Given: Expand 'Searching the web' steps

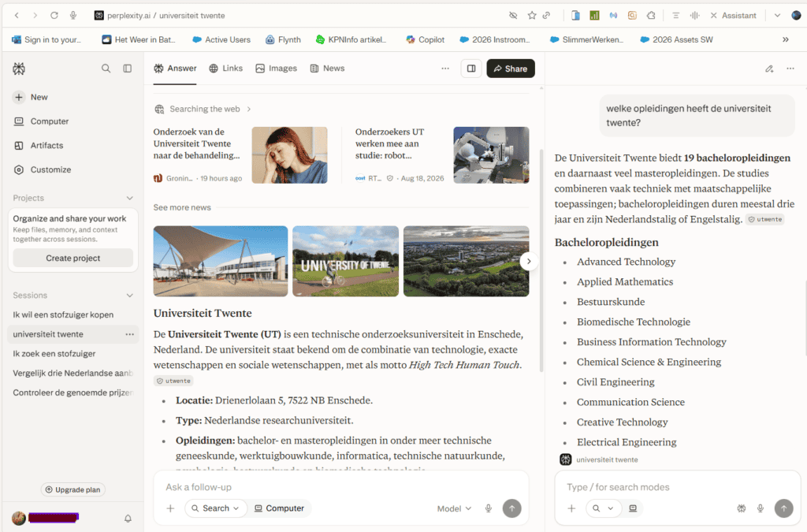Looking at the screenshot, I should (203, 109).
